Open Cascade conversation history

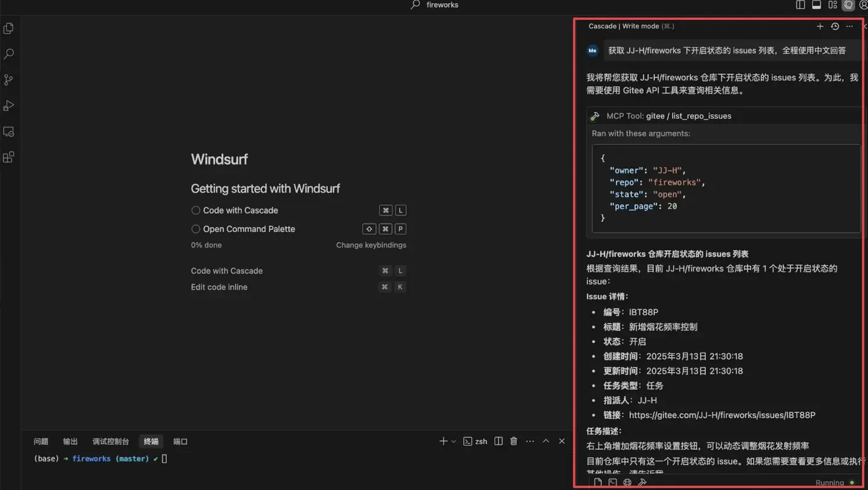835,26
